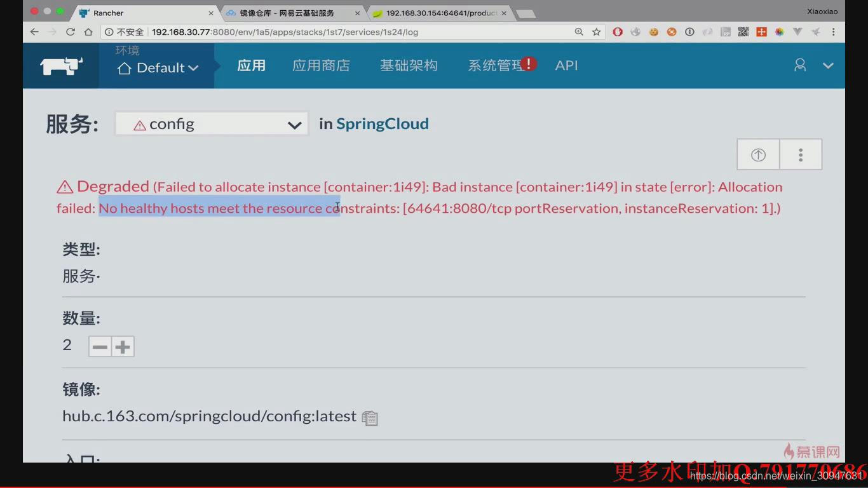Click the 类型 value 服务
868x488 pixels.
(79, 276)
